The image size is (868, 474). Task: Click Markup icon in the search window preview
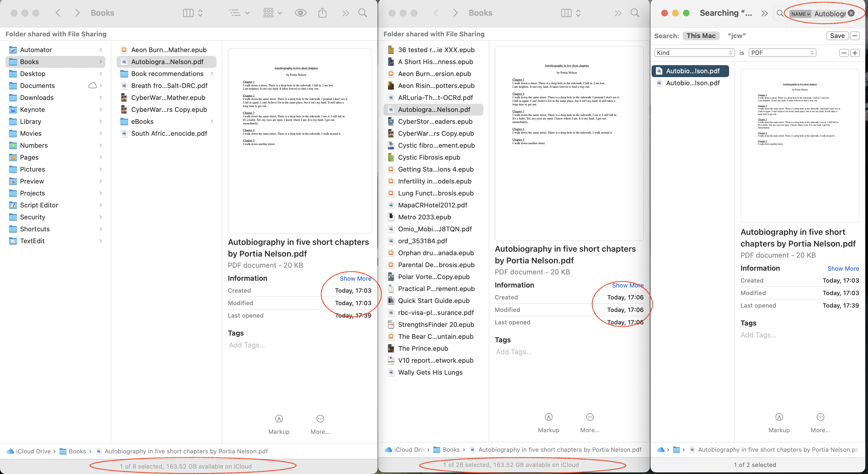pyautogui.click(x=779, y=417)
